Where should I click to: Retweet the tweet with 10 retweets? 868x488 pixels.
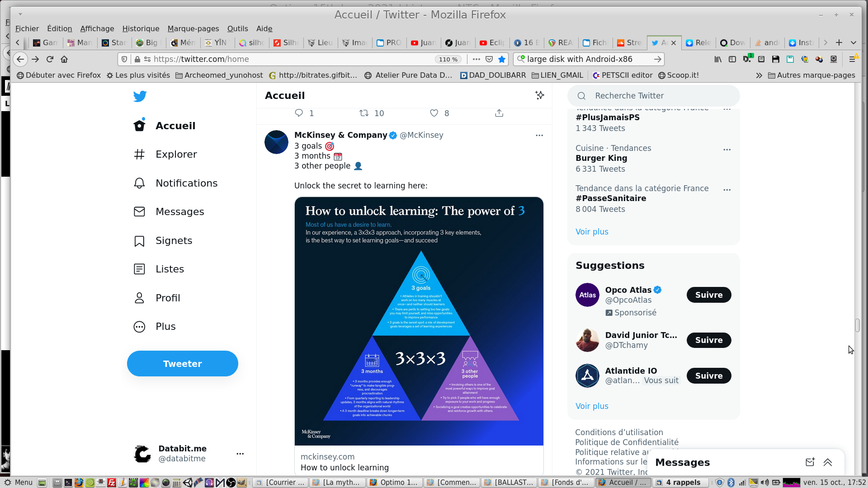(364, 113)
